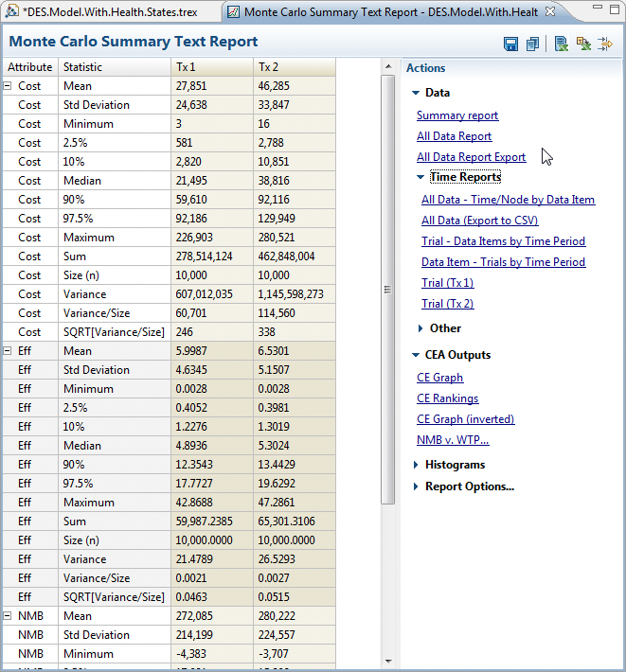This screenshot has height=672, width=626.
Task: Open the CE Graph link
Action: 440,378
